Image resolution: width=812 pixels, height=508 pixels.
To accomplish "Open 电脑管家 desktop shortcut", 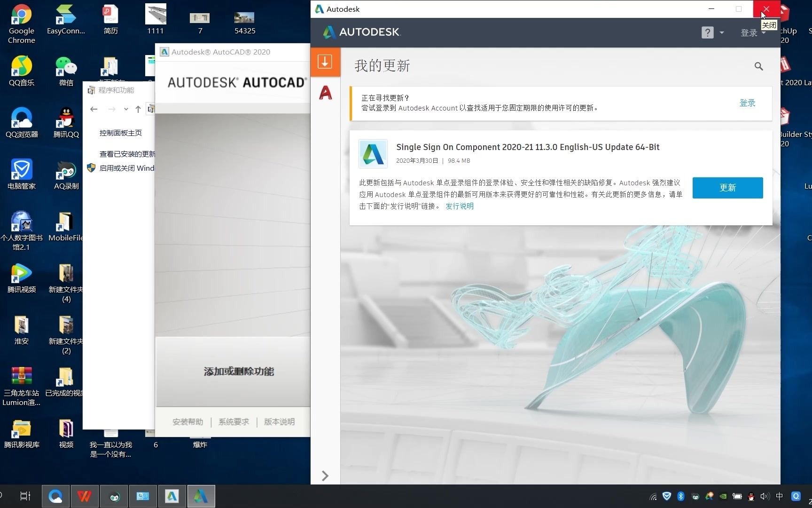I will [x=22, y=175].
